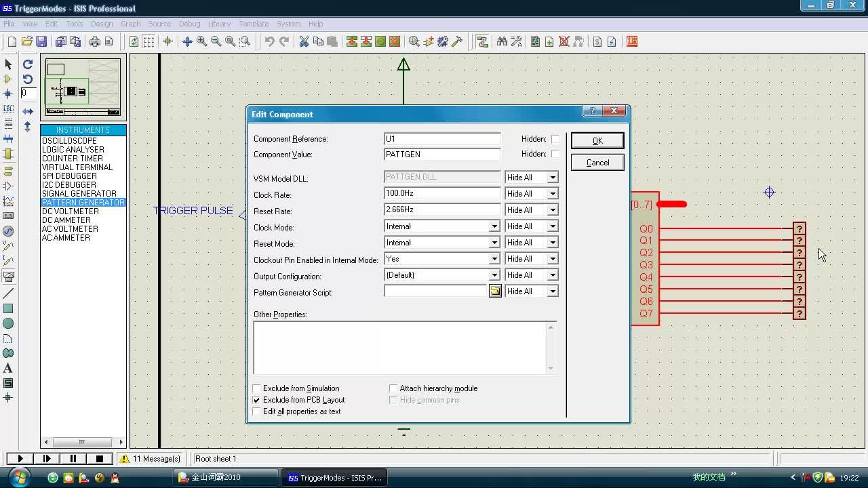Open the Output Configuration dropdown
Viewport: 868px width, 488px height.
[494, 275]
